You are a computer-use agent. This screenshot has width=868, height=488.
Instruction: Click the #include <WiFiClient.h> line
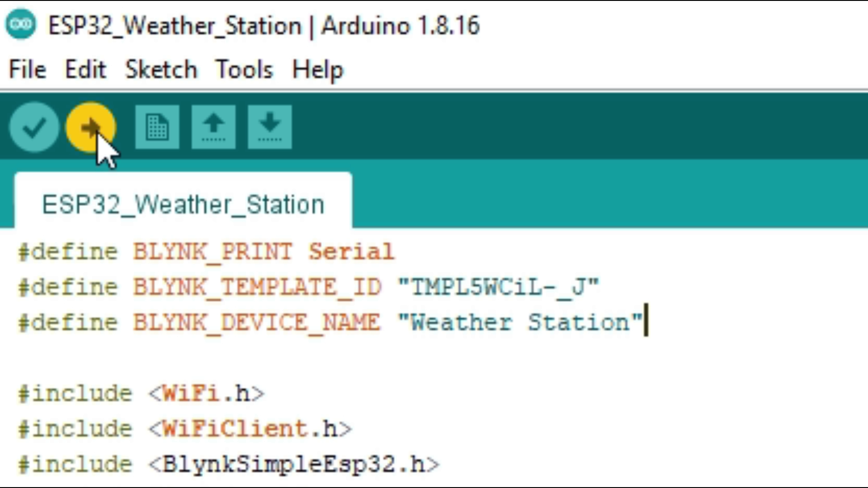pos(184,428)
